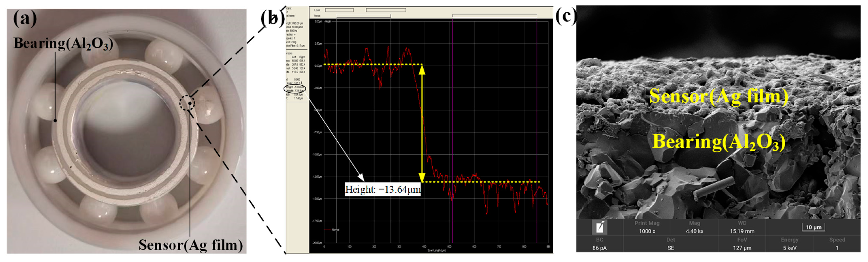This screenshot has height=262, width=868.
Task: Click the second Level range bar
Action: (x=386, y=10)
